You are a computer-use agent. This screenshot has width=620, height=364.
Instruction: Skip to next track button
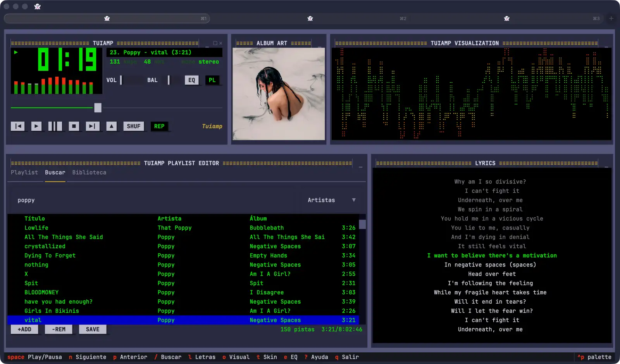click(92, 126)
